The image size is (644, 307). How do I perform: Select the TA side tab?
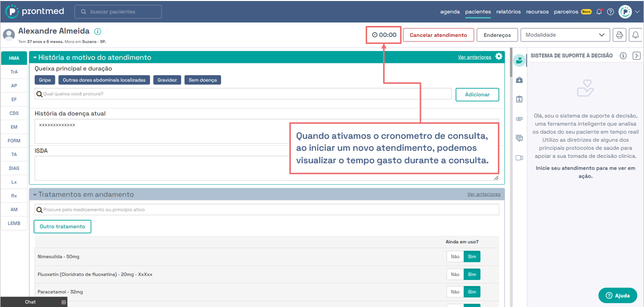tap(14, 155)
